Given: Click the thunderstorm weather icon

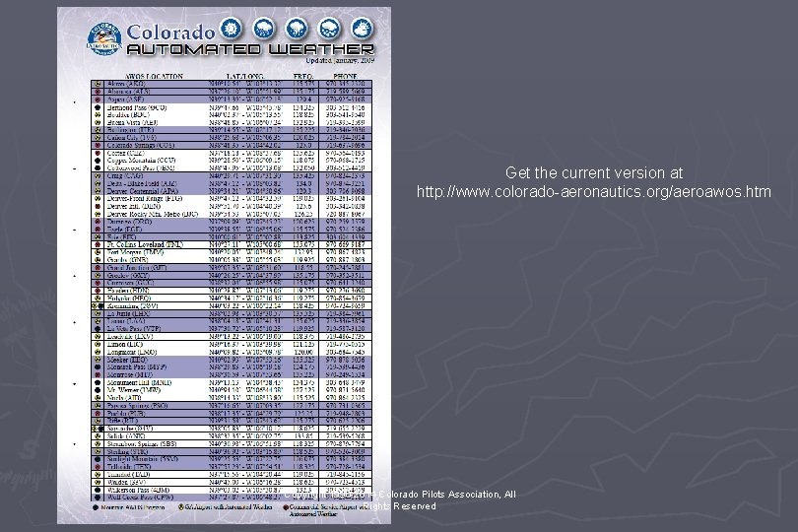Looking at the screenshot, I should pos(297,28).
